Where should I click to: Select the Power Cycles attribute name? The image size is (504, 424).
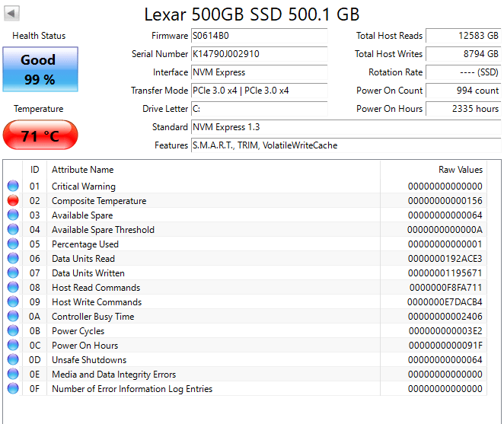[78, 331]
